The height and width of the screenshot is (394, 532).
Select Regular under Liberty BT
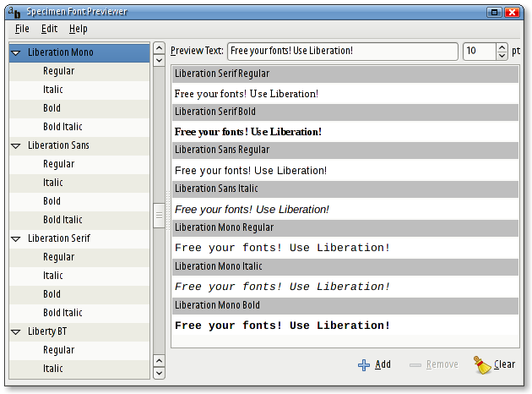79,351
